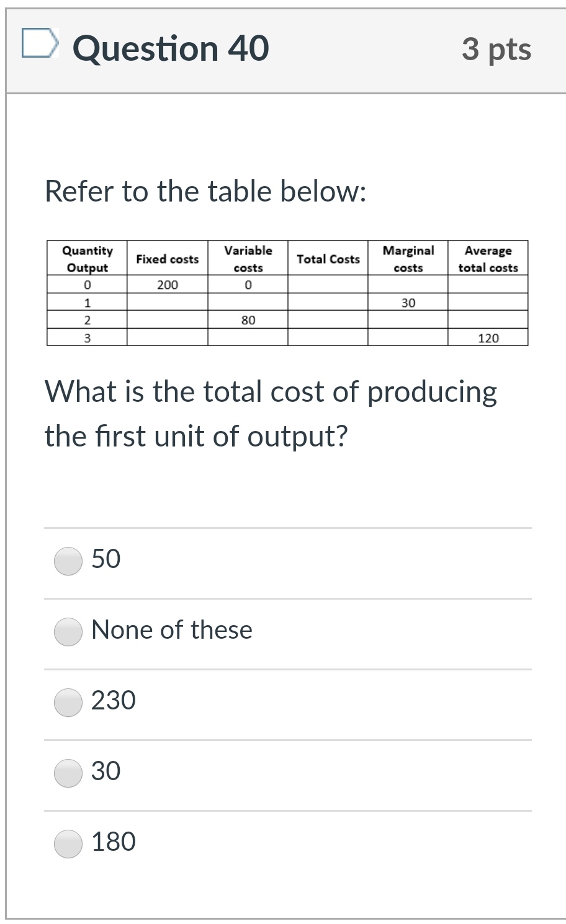Click the cell containing 120
The height and width of the screenshot is (924, 566).
coord(488,338)
